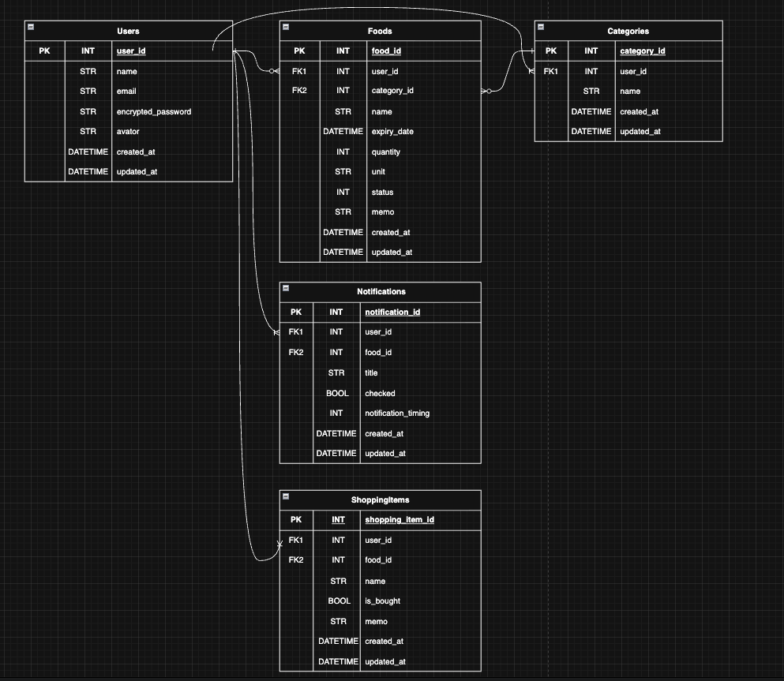Click the user_id primary key in Users
Viewport: 784px width, 681px height.
[131, 51]
